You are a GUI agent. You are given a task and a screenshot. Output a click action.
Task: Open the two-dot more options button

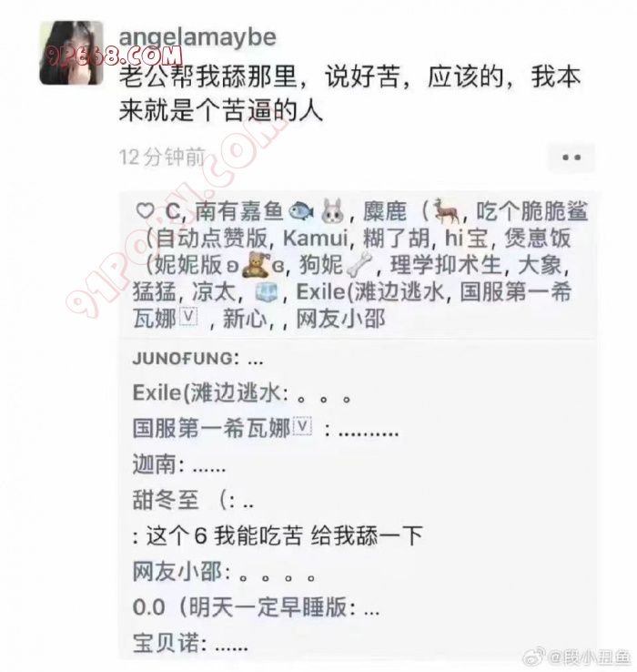coord(571,158)
